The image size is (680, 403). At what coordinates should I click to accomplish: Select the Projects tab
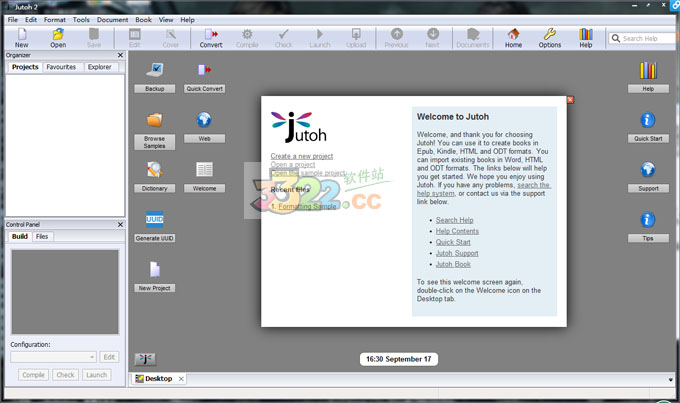pos(25,67)
